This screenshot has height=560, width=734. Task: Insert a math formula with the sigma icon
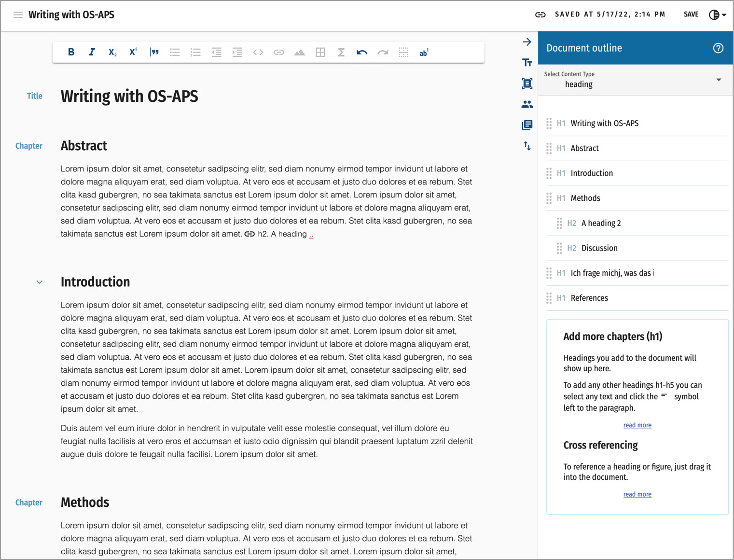click(341, 52)
